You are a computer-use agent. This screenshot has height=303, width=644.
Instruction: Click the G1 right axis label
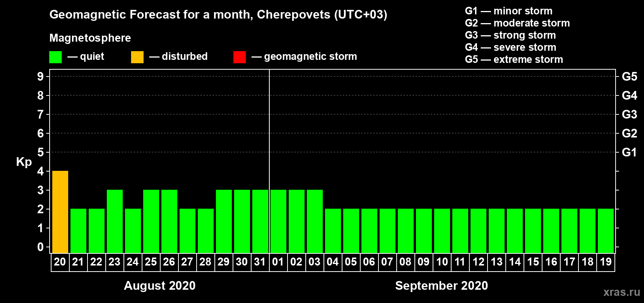[x=630, y=152]
